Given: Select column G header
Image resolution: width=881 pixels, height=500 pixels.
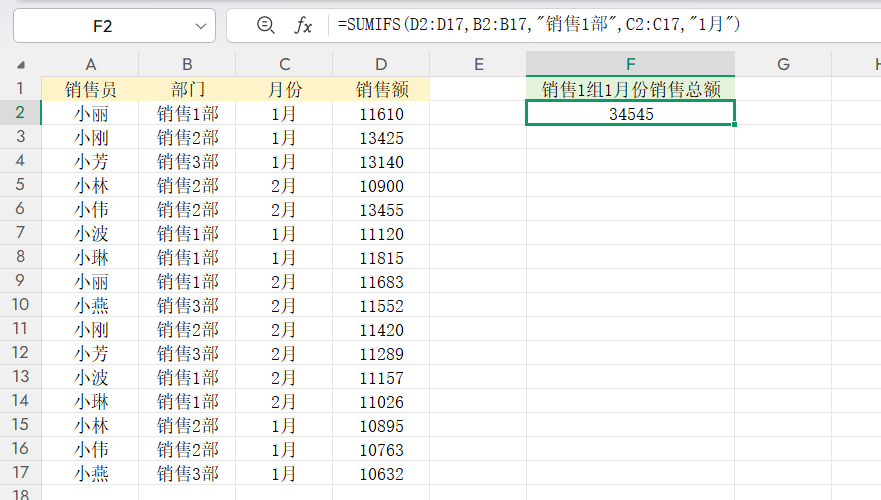Looking at the screenshot, I should coord(783,64).
